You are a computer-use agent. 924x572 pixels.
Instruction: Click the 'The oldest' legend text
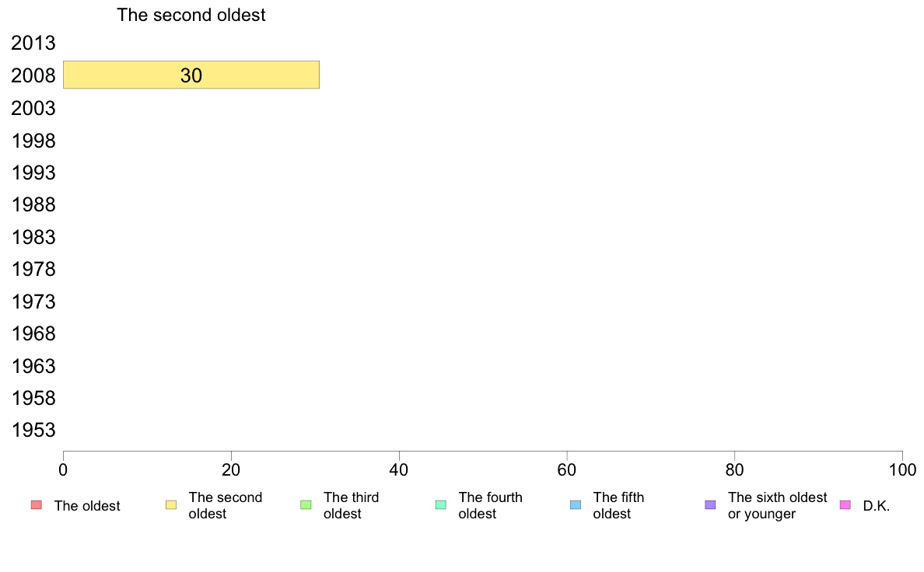(87, 506)
